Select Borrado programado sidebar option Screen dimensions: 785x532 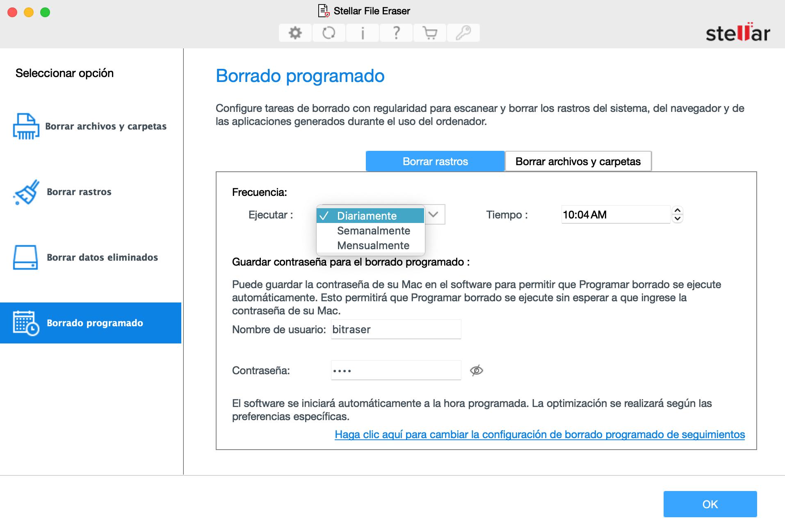91,323
